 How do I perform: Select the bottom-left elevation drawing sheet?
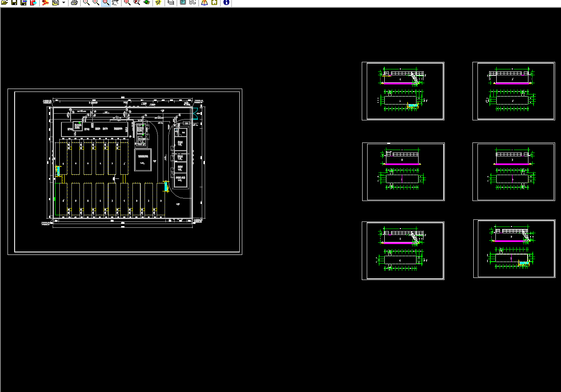pos(403,251)
